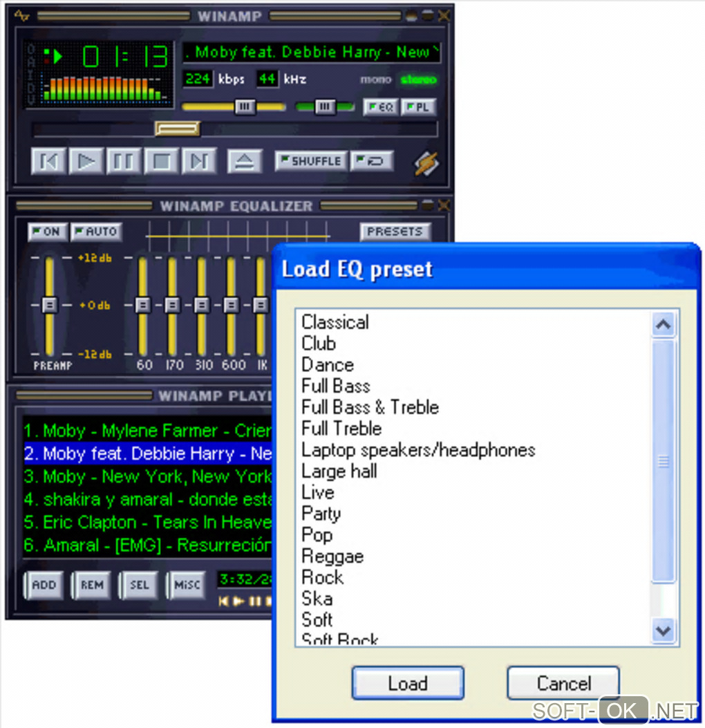Viewport: 705px width, 728px height.
Task: Click the preset list scroll up arrow
Action: point(664,325)
